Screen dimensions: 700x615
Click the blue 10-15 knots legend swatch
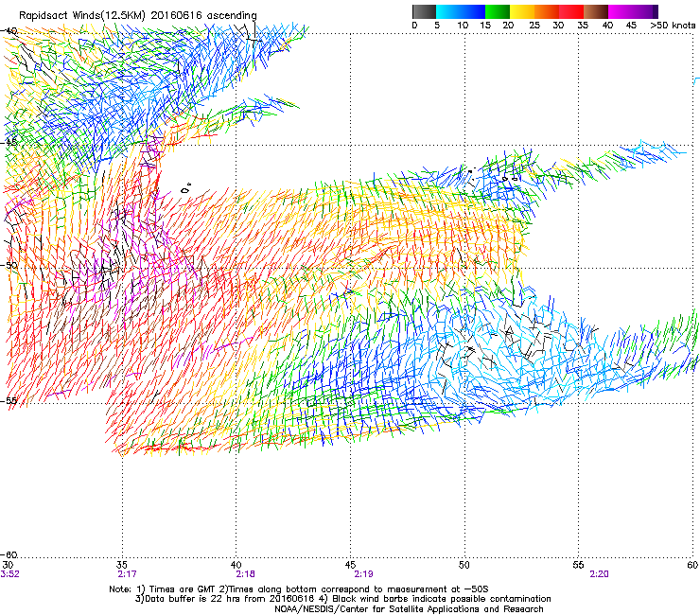[473, 11]
